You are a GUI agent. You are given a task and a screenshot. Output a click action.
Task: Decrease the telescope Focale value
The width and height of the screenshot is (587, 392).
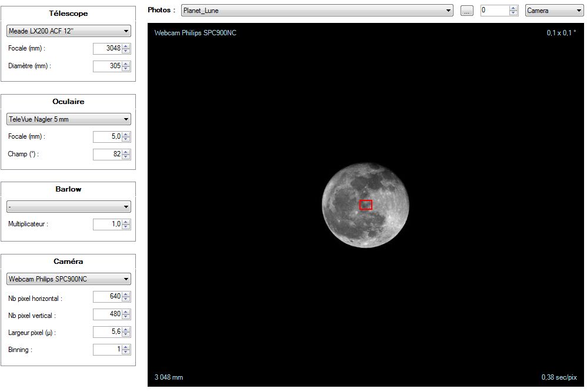(x=126, y=51)
